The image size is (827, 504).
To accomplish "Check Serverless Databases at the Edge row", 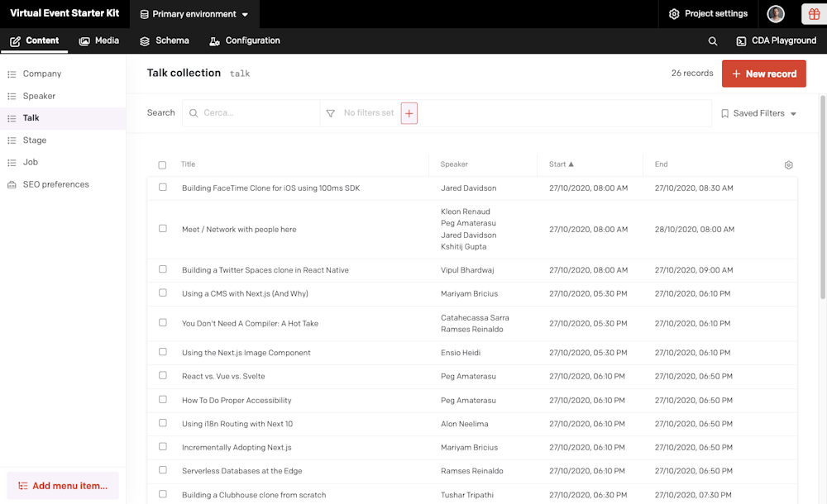I will 162,470.
